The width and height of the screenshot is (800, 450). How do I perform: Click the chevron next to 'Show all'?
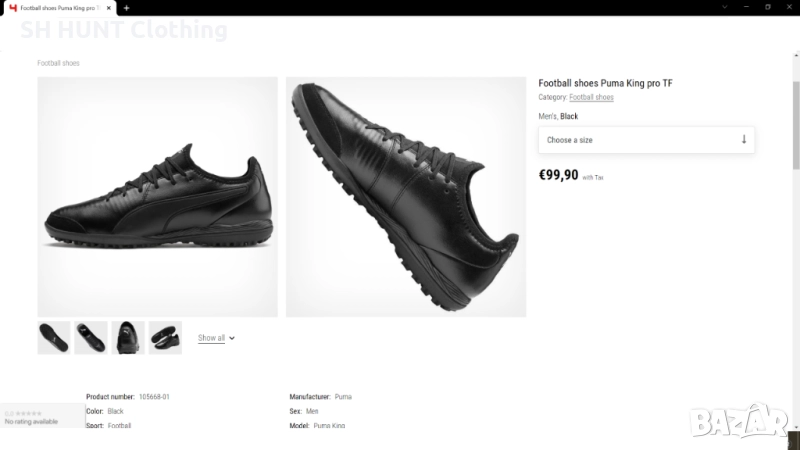[232, 338]
